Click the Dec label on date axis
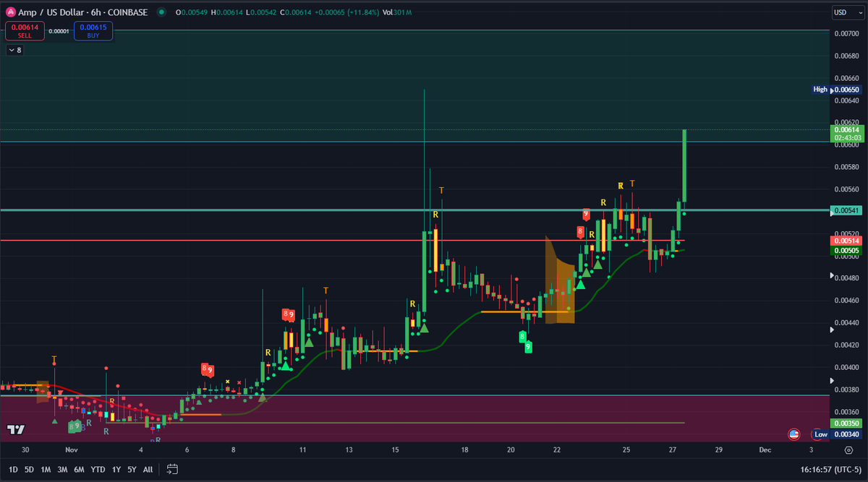This screenshot has height=482, width=868. 765,449
